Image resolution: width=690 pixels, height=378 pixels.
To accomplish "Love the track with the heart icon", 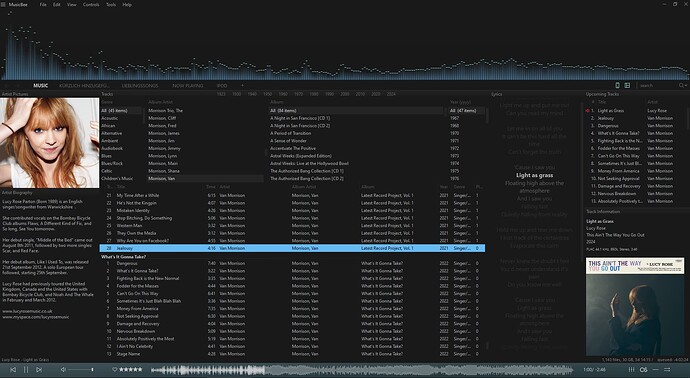I will click(x=115, y=370).
